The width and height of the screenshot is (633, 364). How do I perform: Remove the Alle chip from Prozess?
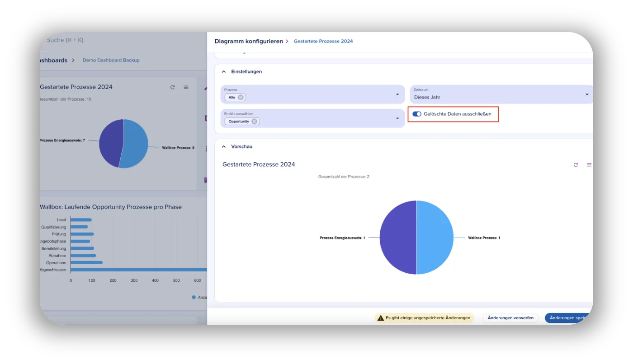point(241,97)
